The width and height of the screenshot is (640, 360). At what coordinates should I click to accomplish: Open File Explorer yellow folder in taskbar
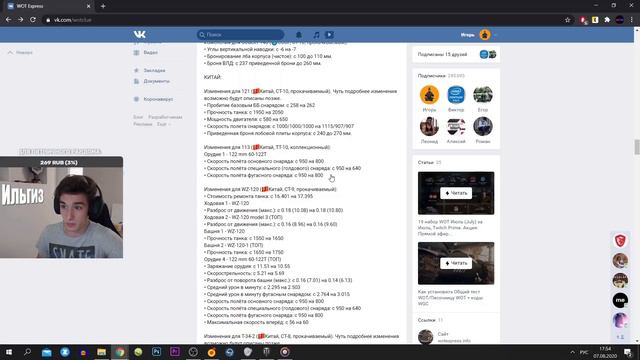coord(102,352)
